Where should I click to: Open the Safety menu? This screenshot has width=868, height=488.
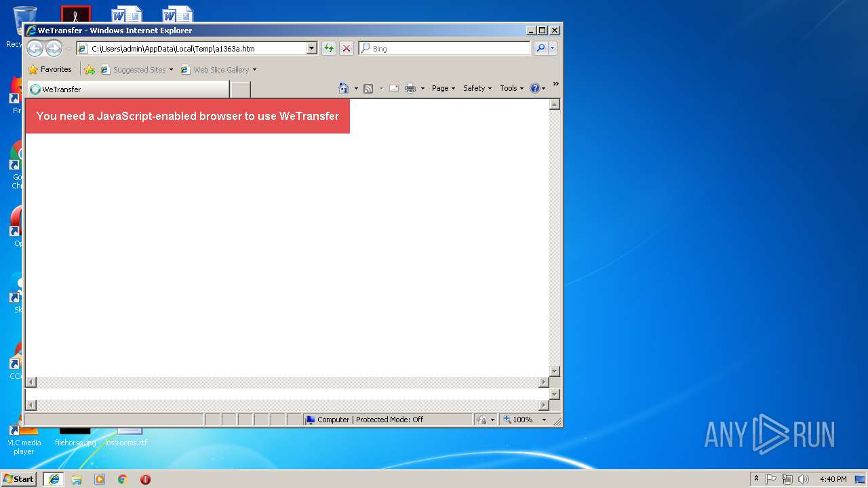[x=477, y=88]
